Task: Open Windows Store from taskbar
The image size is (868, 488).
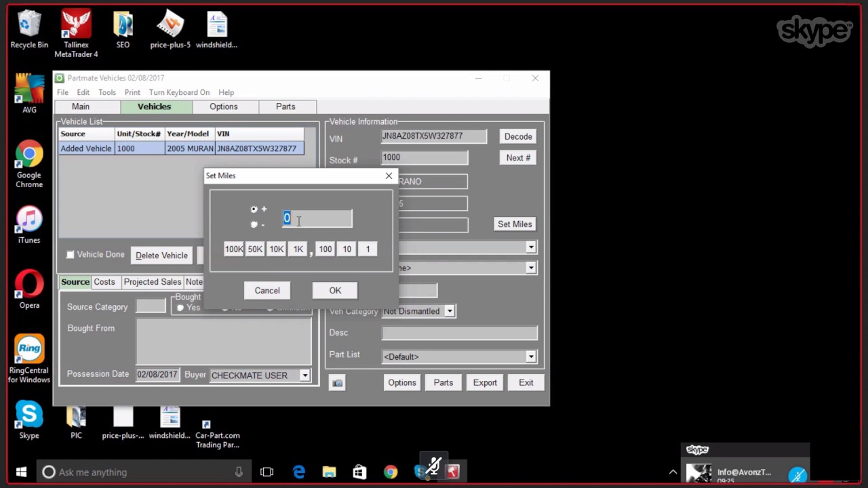Action: (x=359, y=472)
